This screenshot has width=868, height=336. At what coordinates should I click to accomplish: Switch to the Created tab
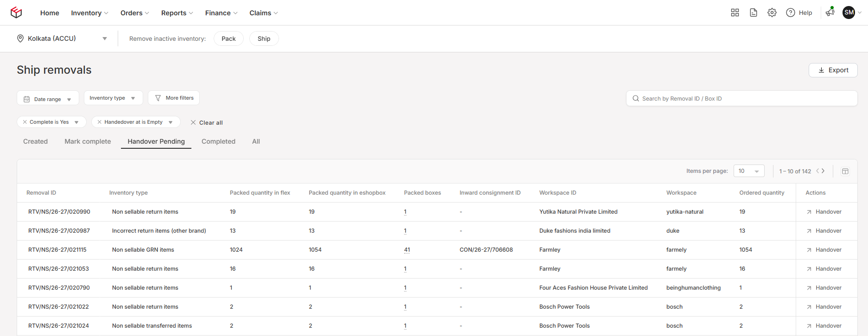[35, 141]
